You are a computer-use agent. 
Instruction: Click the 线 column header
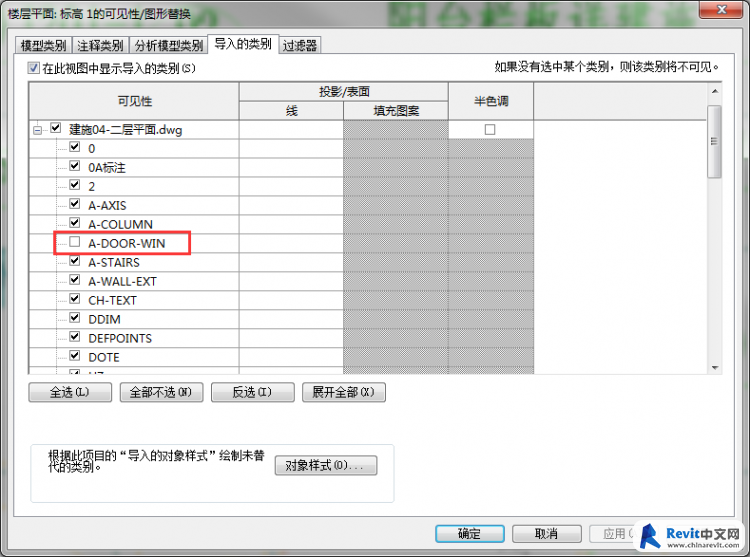tap(291, 111)
